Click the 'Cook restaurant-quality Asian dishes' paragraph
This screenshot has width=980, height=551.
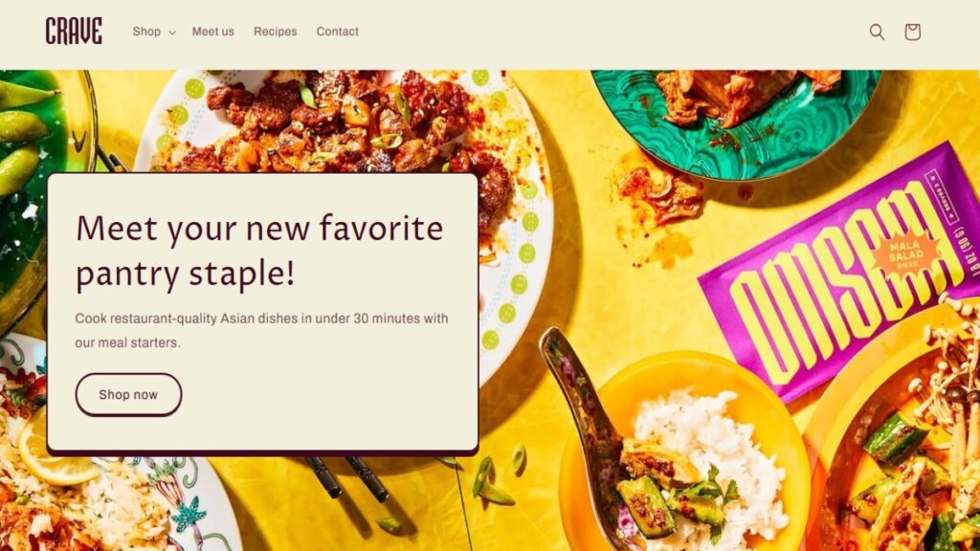click(261, 330)
